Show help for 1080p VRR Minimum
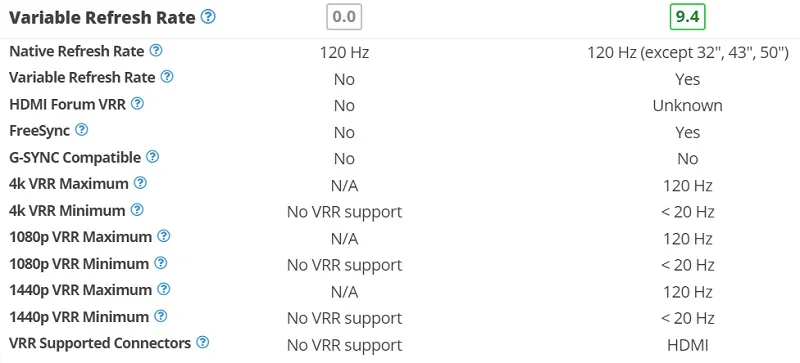 [x=161, y=263]
